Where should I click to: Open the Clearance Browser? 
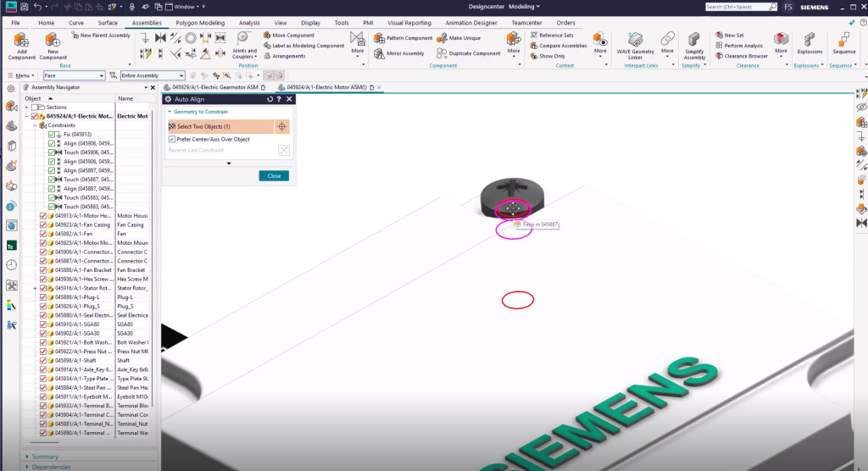pos(742,56)
